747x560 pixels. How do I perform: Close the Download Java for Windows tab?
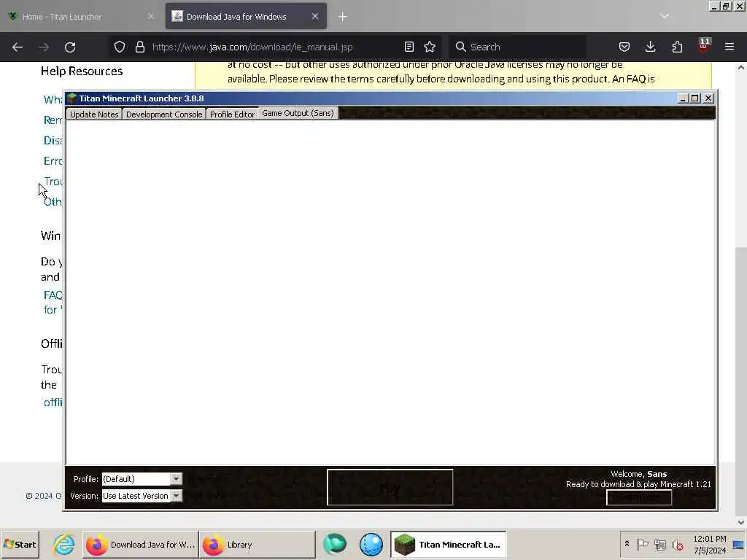tap(315, 16)
